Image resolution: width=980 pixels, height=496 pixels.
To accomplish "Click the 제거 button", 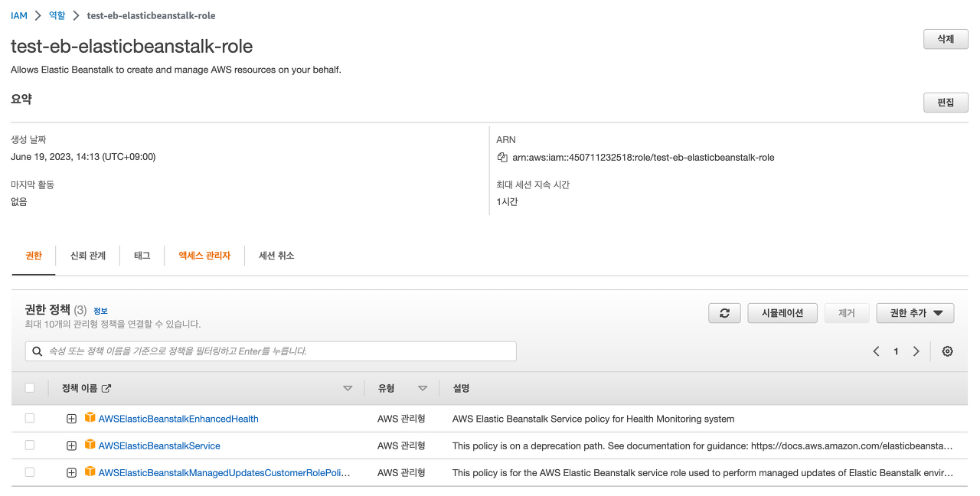I will pos(847,313).
